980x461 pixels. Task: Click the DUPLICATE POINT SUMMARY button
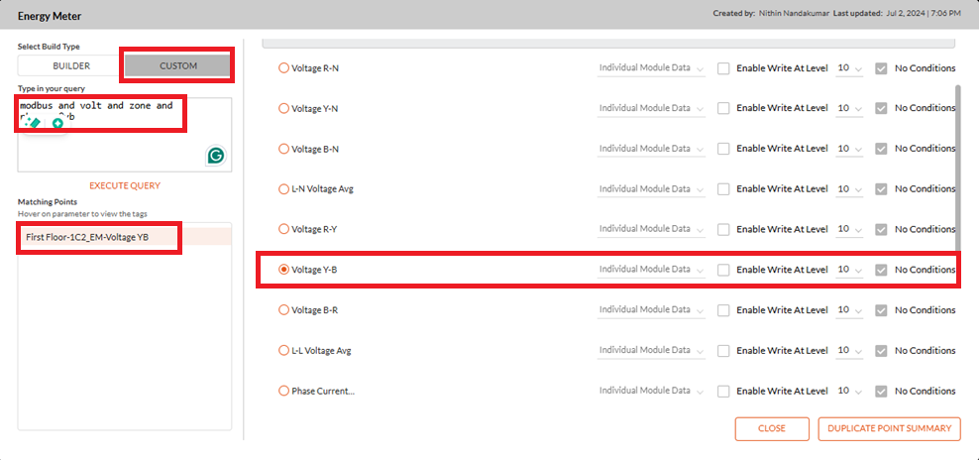[x=890, y=429]
